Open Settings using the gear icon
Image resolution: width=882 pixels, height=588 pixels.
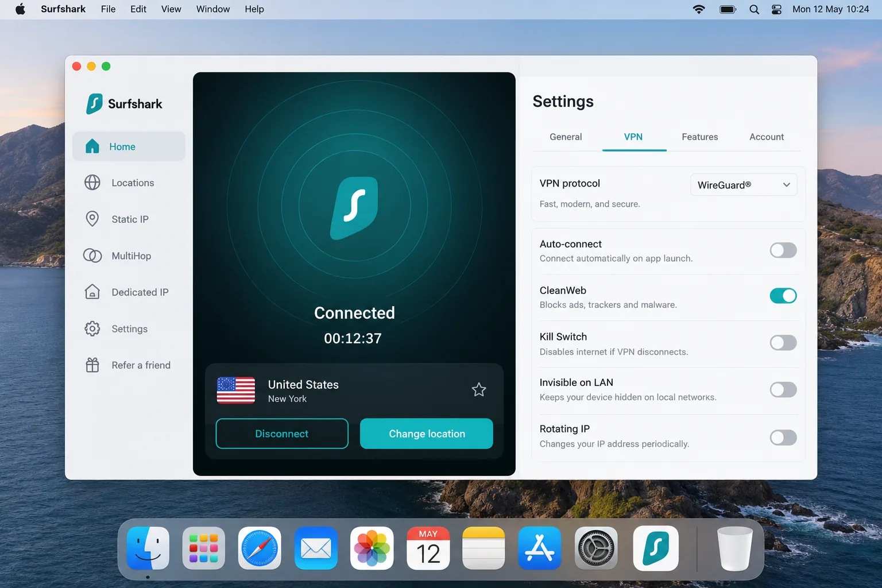coord(92,328)
